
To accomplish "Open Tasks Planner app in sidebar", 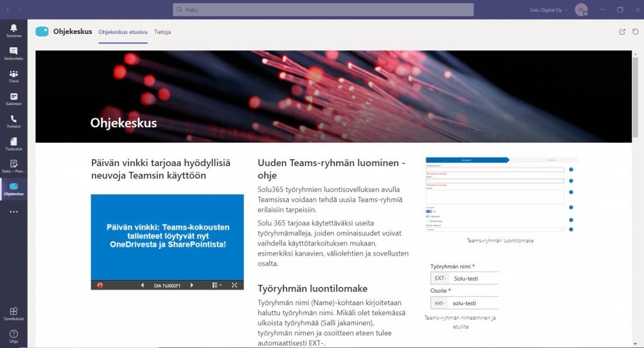I will click(13, 166).
